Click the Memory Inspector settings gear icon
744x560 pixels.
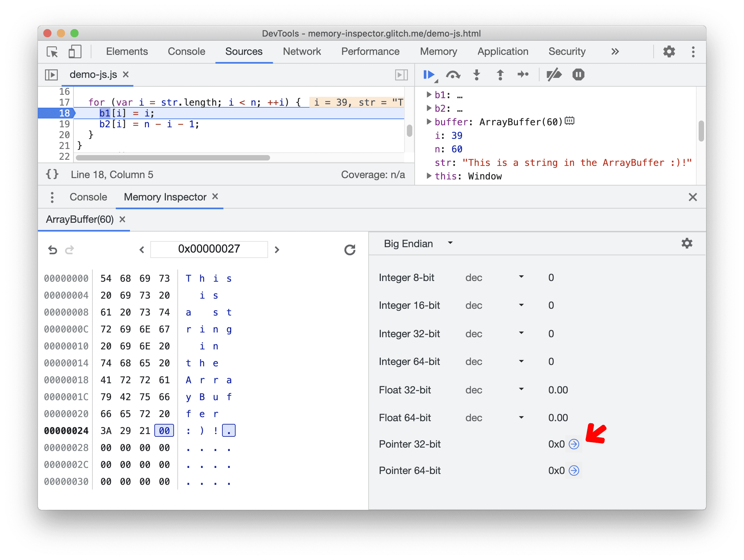point(686,243)
